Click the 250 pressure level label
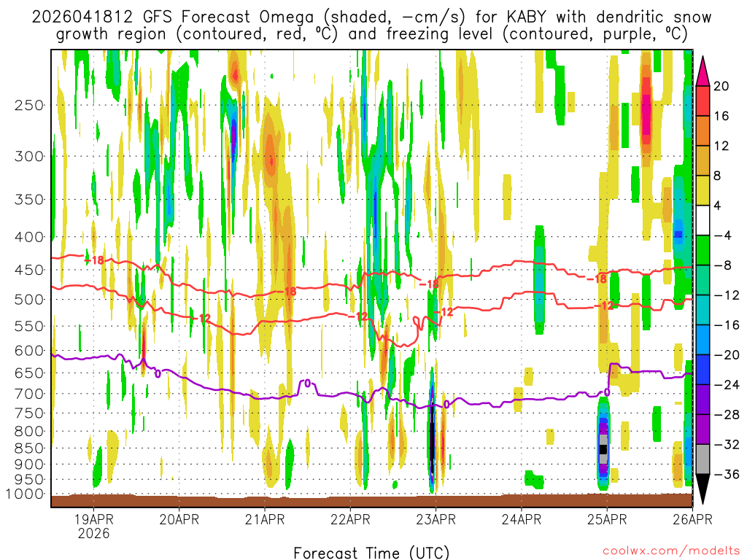The height and width of the screenshot is (560, 747). click(29, 105)
